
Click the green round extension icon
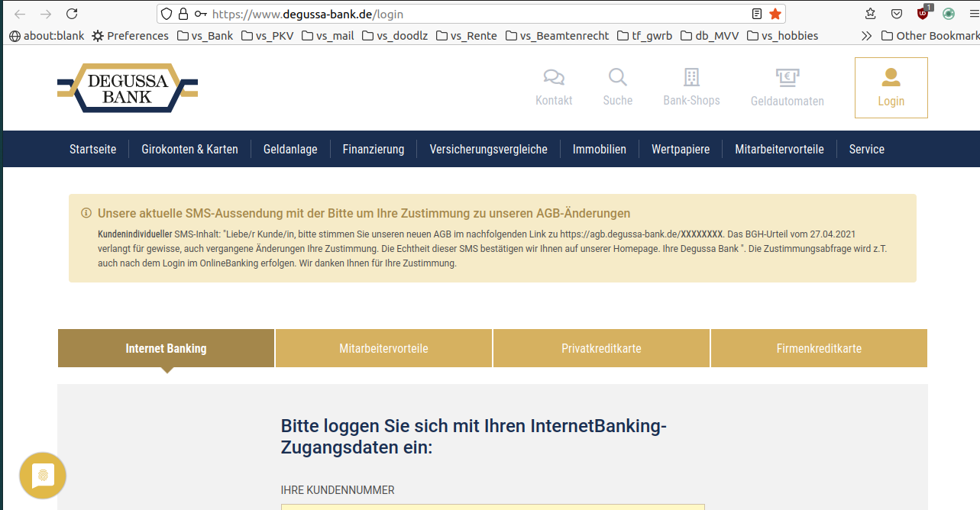coord(949,14)
